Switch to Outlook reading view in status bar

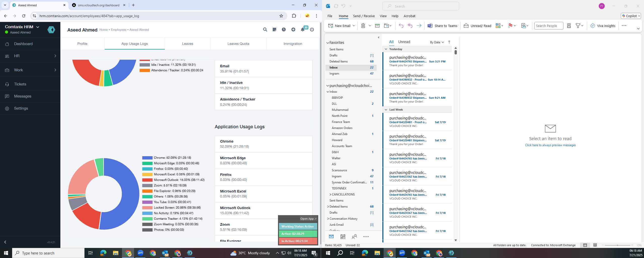point(595,245)
